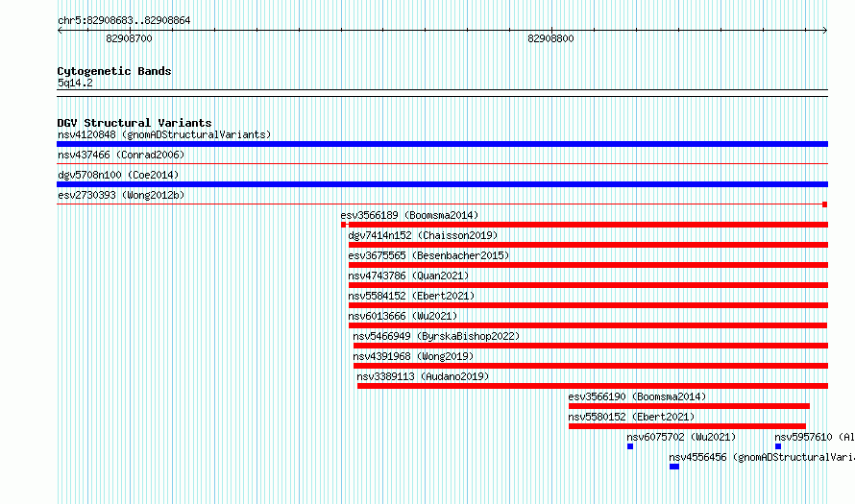Click red bar under nsv5466949
The width and height of the screenshot is (855, 504).
591,346
